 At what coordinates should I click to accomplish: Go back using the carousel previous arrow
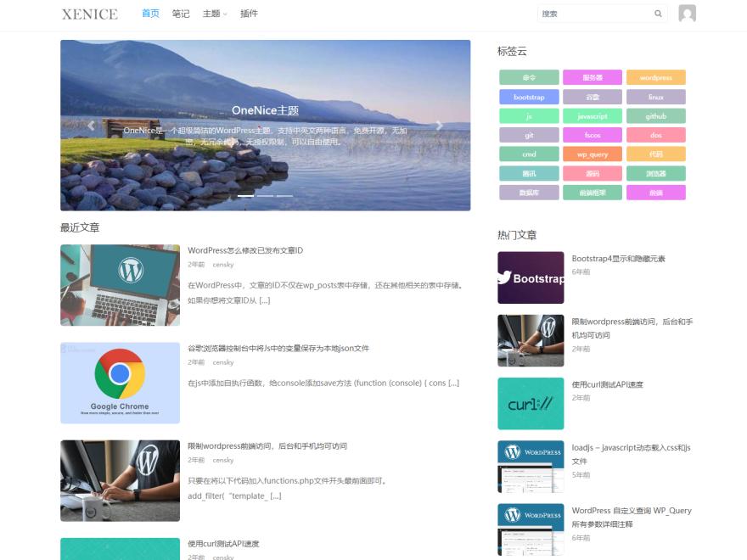click(91, 125)
